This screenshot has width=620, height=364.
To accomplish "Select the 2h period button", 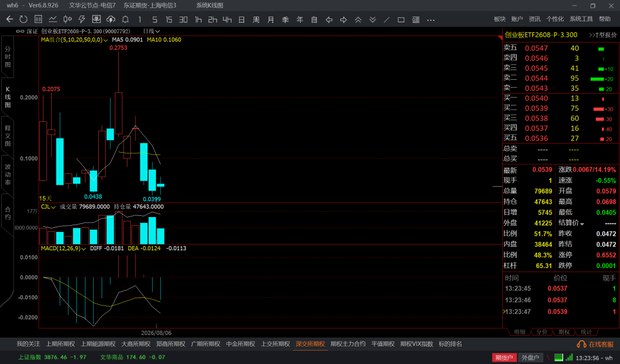I will click(x=212, y=20).
